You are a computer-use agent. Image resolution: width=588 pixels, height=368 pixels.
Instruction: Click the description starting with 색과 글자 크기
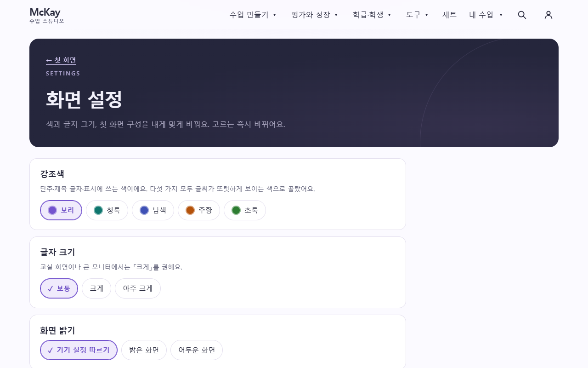pyautogui.click(x=166, y=124)
